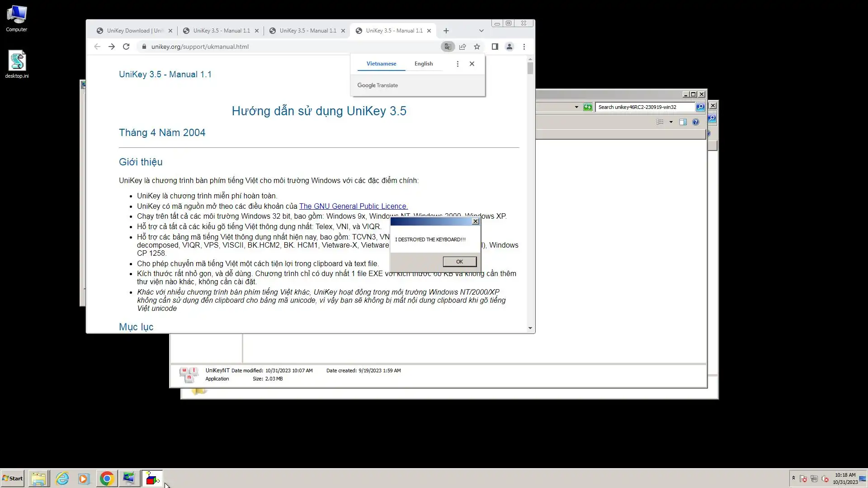Select English in the translate popup

tap(424, 64)
